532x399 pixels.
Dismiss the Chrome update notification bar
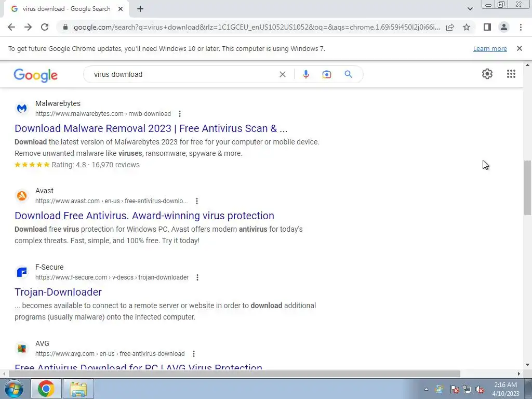tap(520, 48)
